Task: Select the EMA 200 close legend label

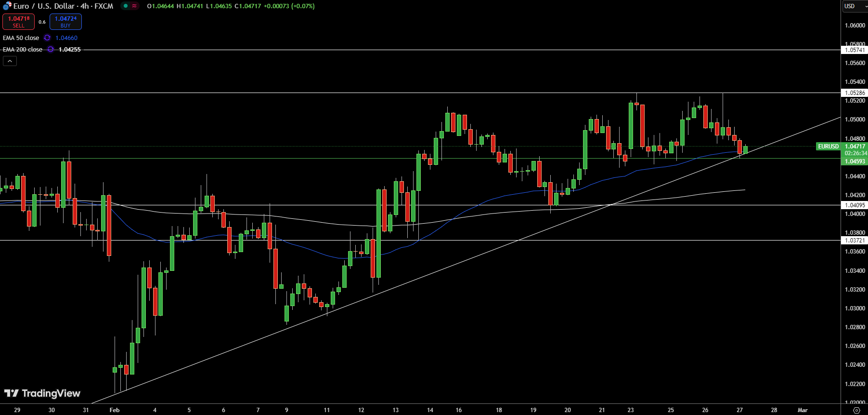Action: click(x=22, y=49)
